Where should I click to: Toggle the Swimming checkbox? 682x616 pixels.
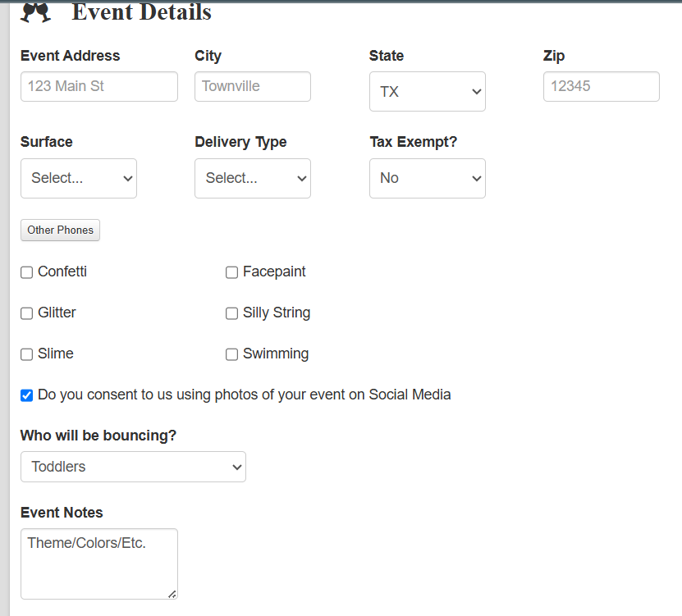pos(232,354)
